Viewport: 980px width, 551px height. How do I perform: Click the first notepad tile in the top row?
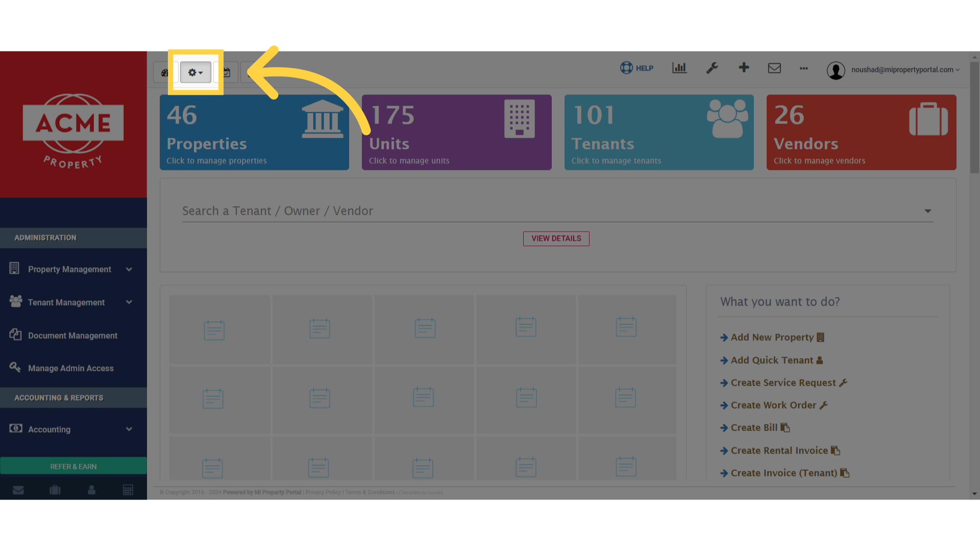pos(219,330)
